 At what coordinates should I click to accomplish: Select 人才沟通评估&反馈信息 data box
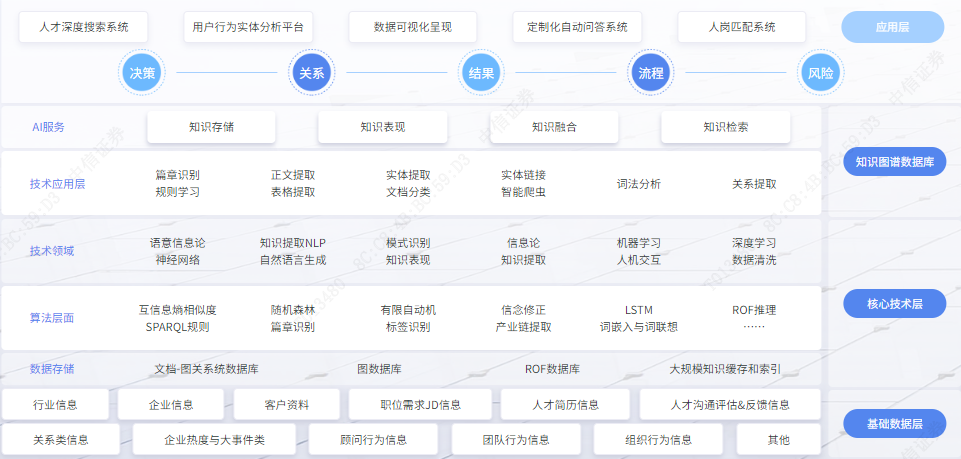[x=729, y=405]
